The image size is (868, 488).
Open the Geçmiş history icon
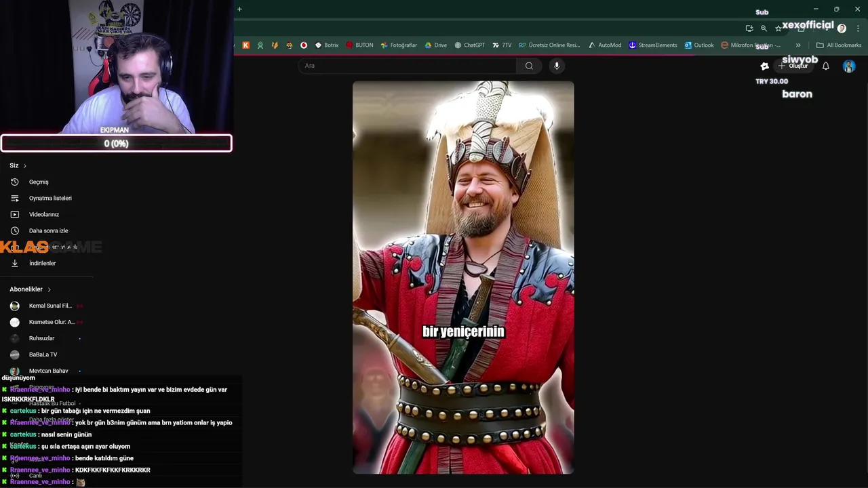point(15,182)
